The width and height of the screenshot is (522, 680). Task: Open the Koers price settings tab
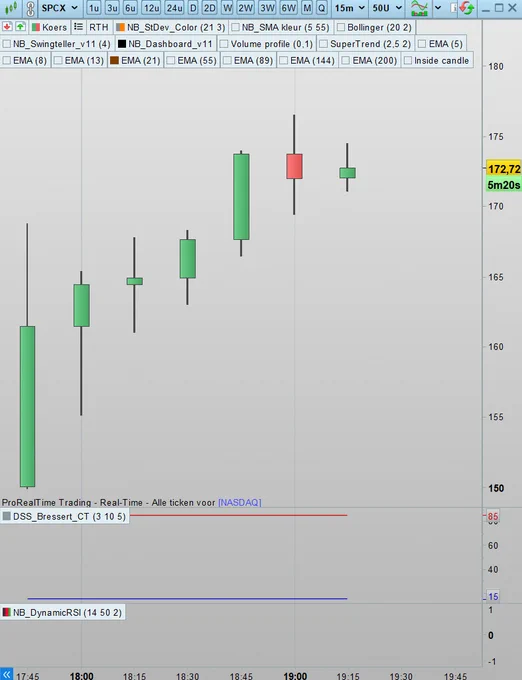(x=49, y=27)
